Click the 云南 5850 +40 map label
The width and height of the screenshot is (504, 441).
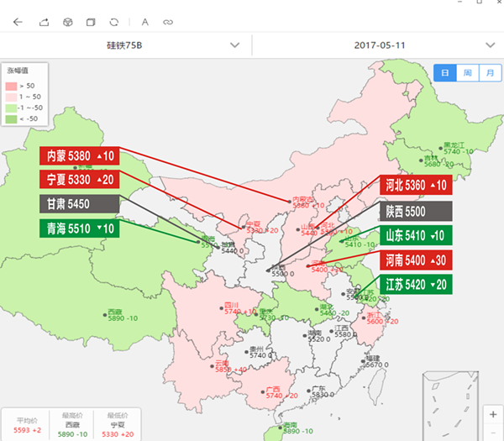230,366
